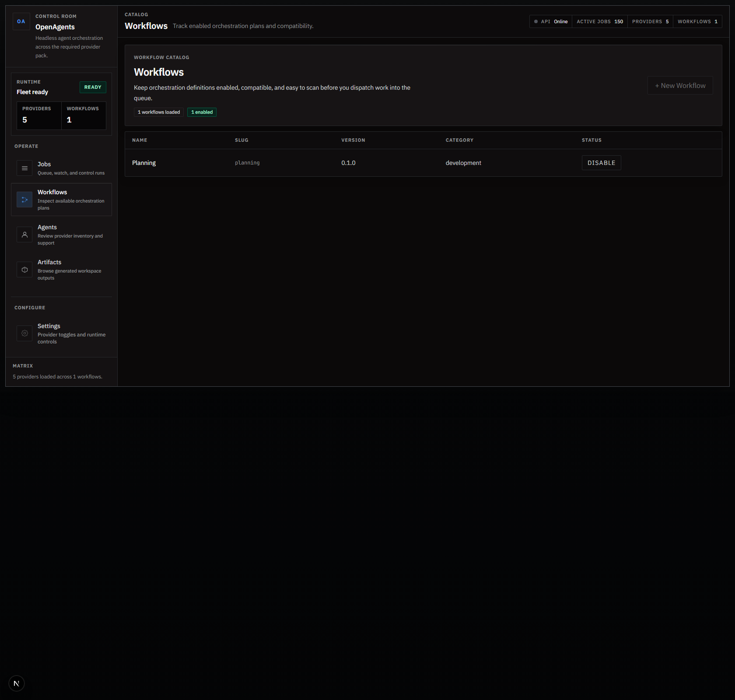Open the Jobs list icon

click(24, 168)
